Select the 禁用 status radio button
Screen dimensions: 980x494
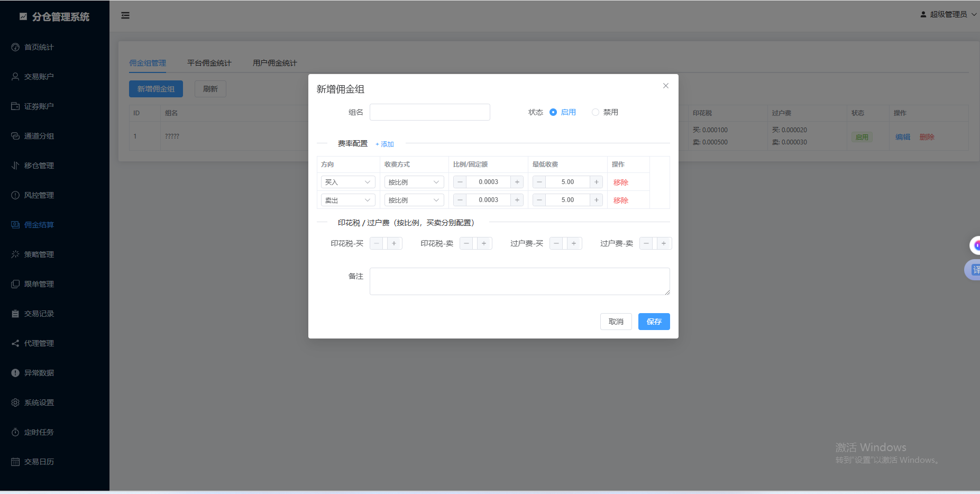596,112
